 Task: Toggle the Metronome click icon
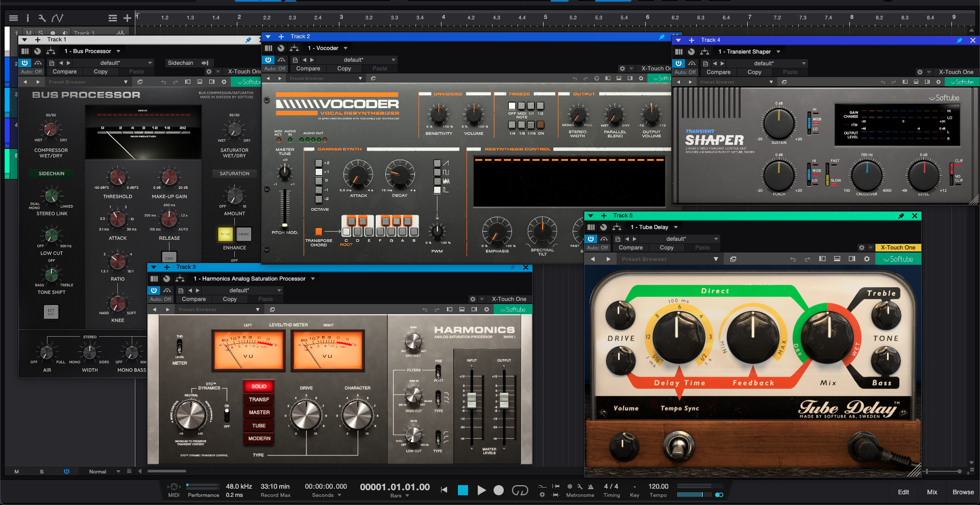(591, 487)
